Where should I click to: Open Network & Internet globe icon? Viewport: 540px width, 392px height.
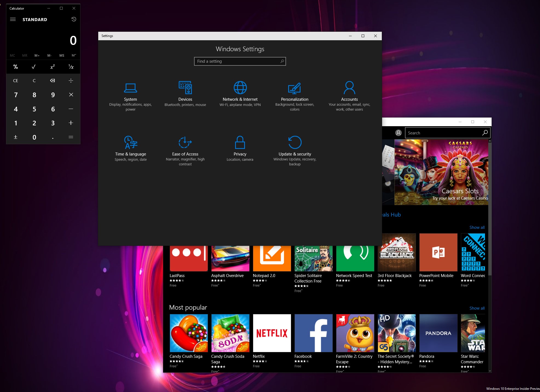(240, 88)
